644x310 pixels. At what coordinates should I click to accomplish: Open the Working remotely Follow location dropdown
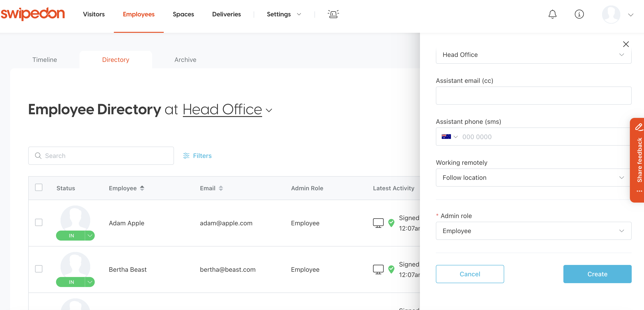534,178
